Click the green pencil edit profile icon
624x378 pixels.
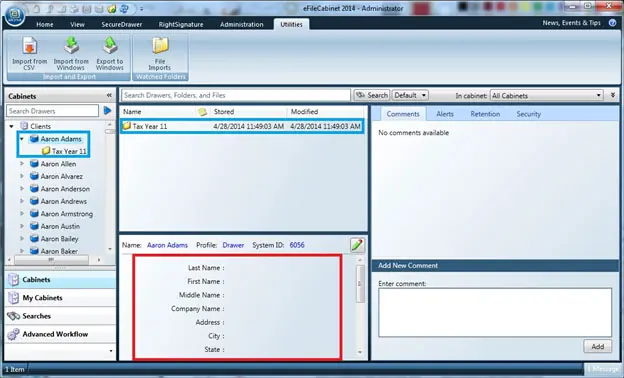[357, 245]
